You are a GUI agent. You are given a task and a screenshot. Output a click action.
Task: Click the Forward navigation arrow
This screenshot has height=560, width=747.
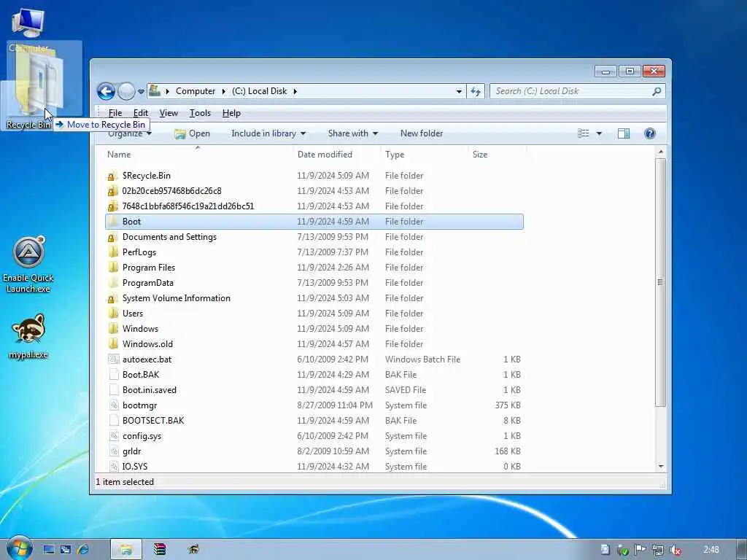[126, 91]
